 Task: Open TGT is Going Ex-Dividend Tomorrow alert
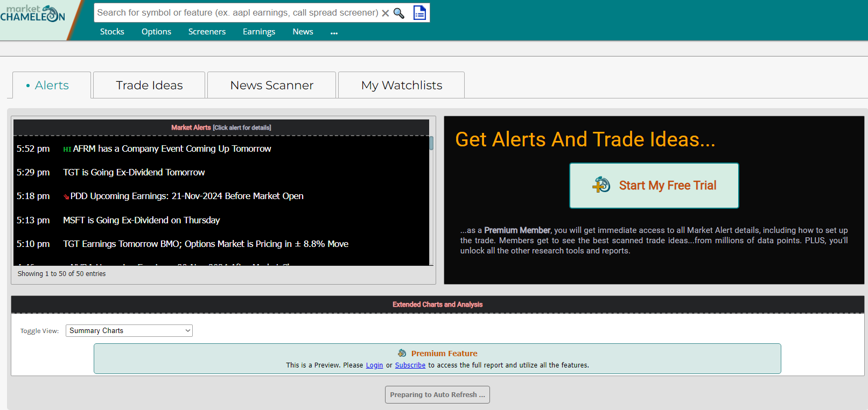tap(134, 172)
